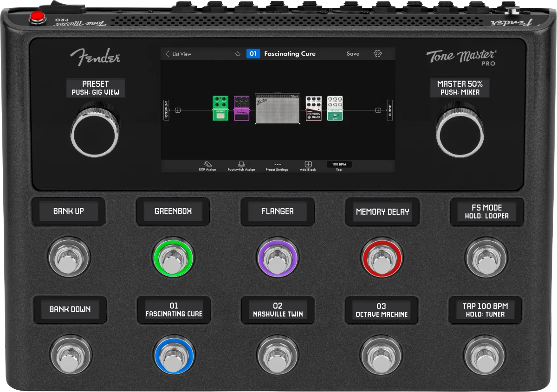The image size is (557, 392).
Task: Tap the Instrument input block
Action: [x=167, y=110]
